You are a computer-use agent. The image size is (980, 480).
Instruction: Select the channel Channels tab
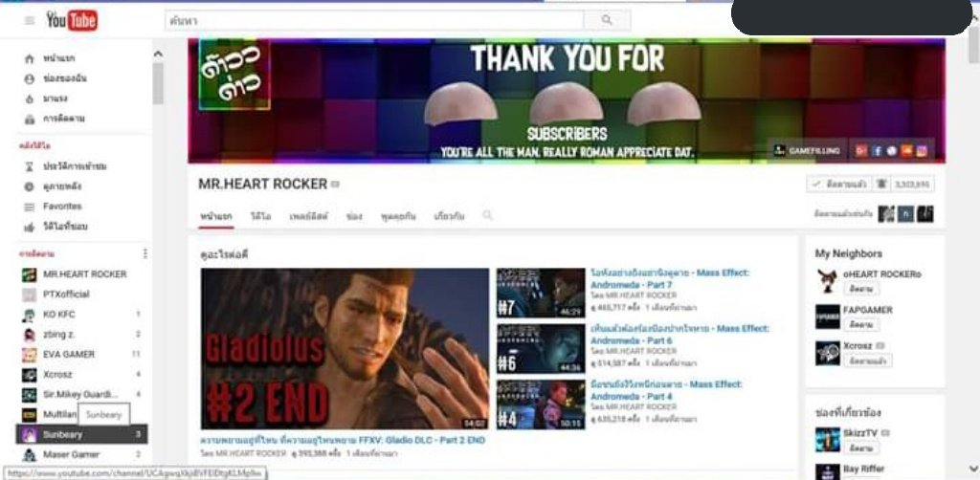click(354, 216)
